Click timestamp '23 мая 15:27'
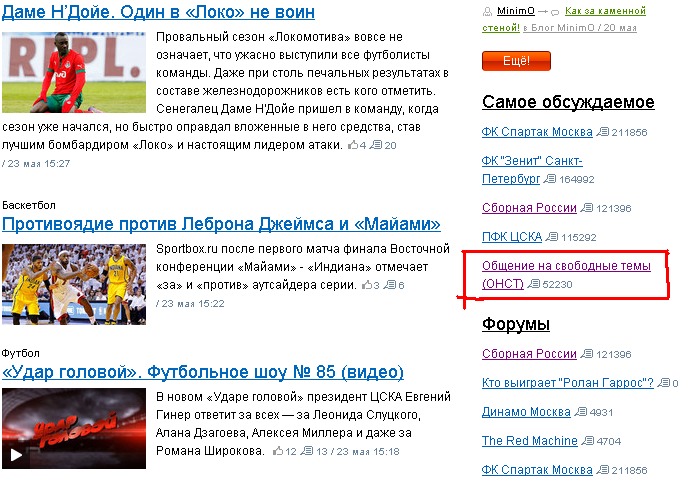Image resolution: width=695 pixels, height=482 pixels. (39, 164)
